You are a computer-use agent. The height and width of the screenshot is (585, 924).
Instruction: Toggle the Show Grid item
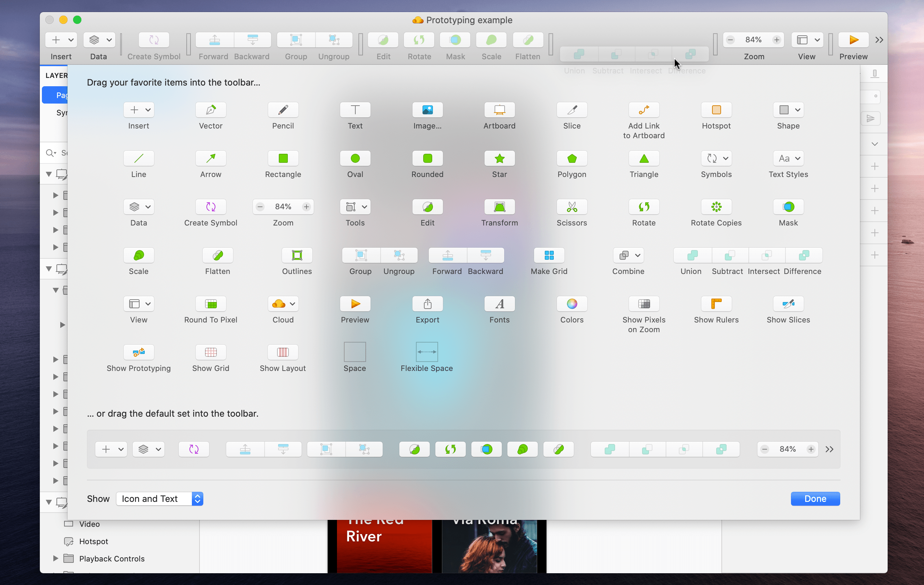(211, 352)
